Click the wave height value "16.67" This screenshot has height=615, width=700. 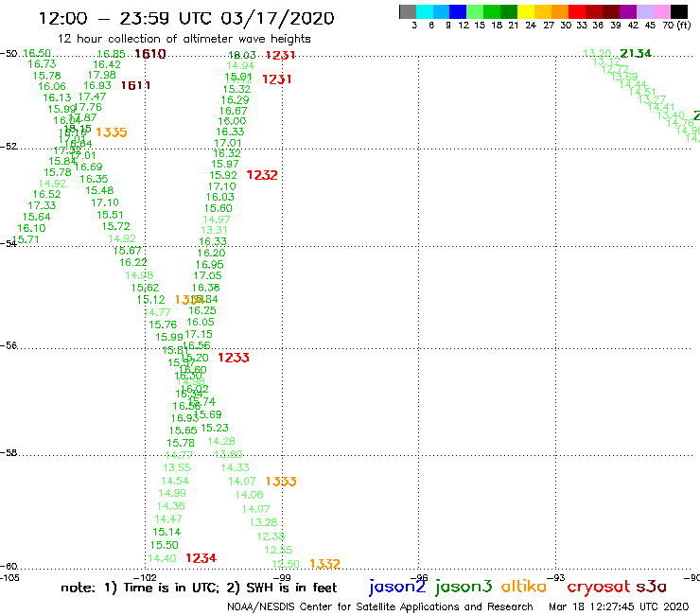[233, 111]
